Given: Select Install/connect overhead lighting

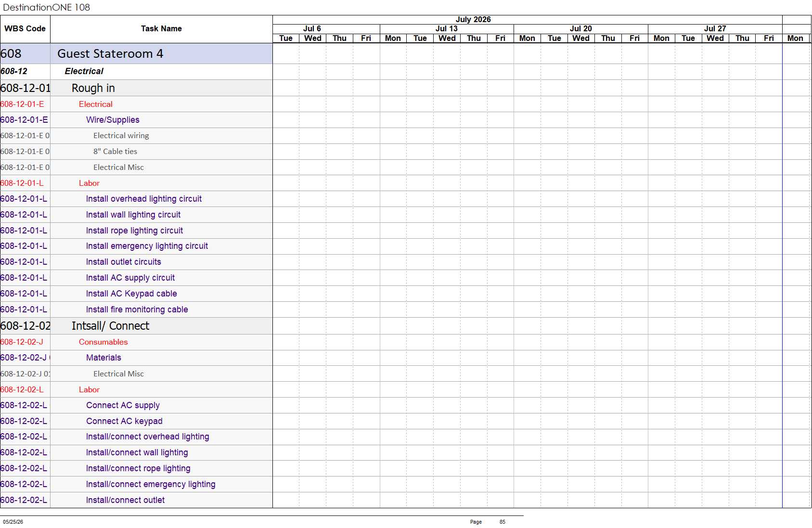Looking at the screenshot, I should point(136,437).
